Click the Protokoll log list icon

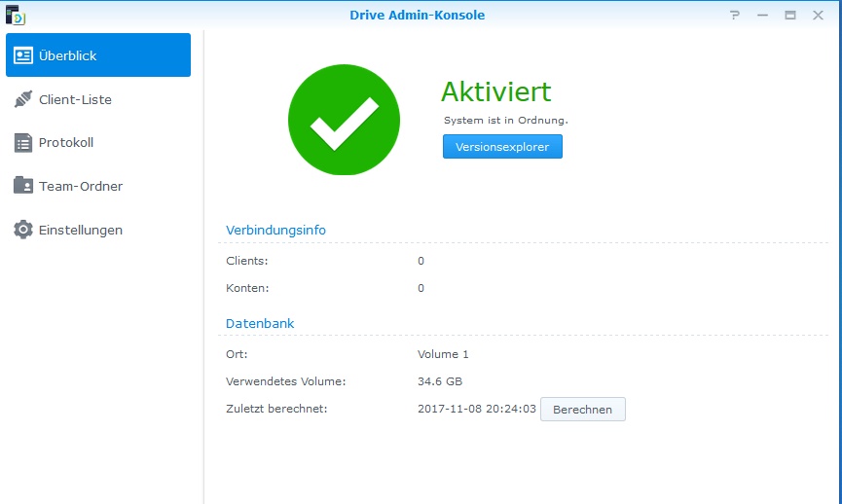[23, 143]
